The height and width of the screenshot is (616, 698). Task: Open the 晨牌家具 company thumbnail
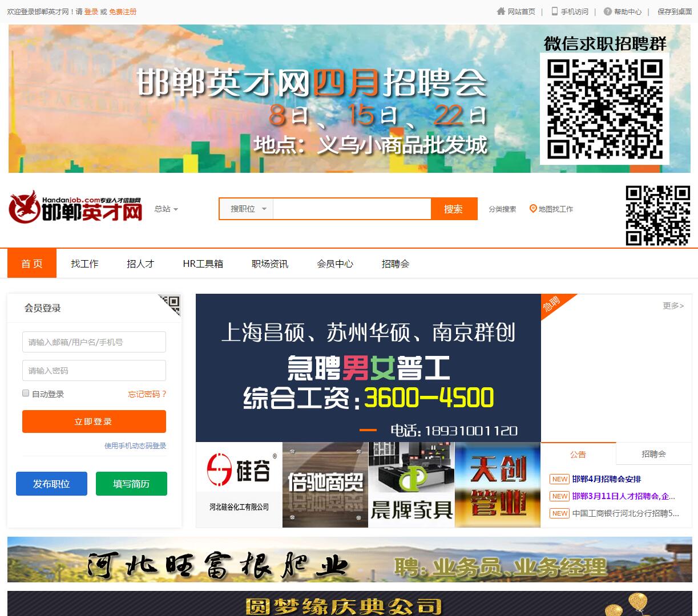[411, 485]
